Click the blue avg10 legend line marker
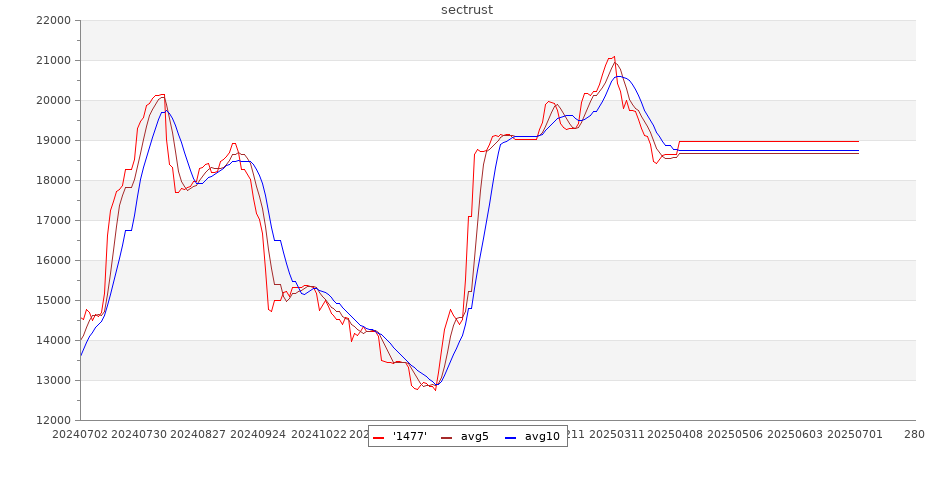 pyautogui.click(x=511, y=437)
